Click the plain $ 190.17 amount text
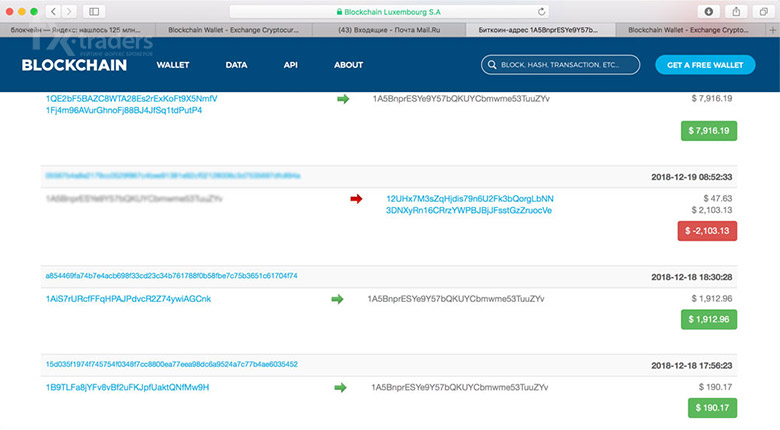 (715, 387)
